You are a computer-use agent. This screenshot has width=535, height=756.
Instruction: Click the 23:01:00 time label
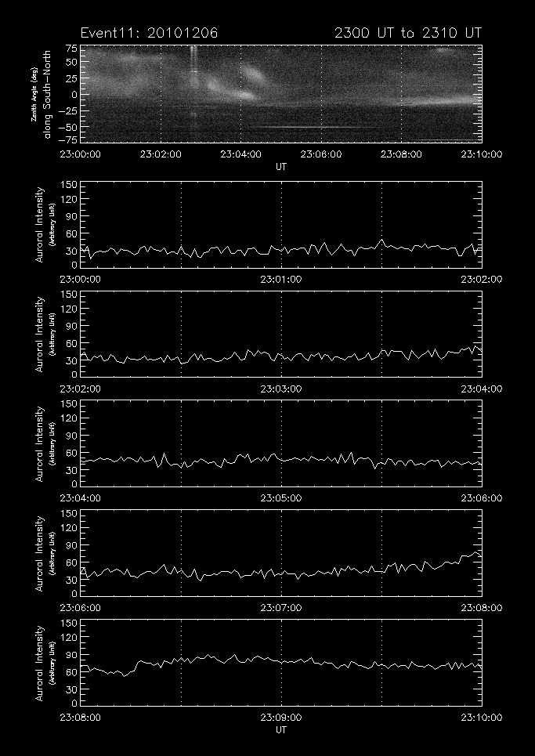tap(281, 279)
